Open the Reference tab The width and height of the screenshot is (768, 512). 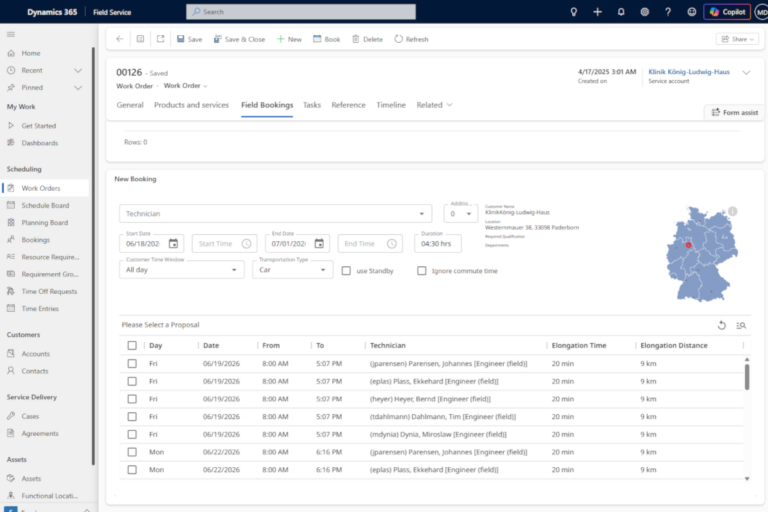[x=348, y=105]
